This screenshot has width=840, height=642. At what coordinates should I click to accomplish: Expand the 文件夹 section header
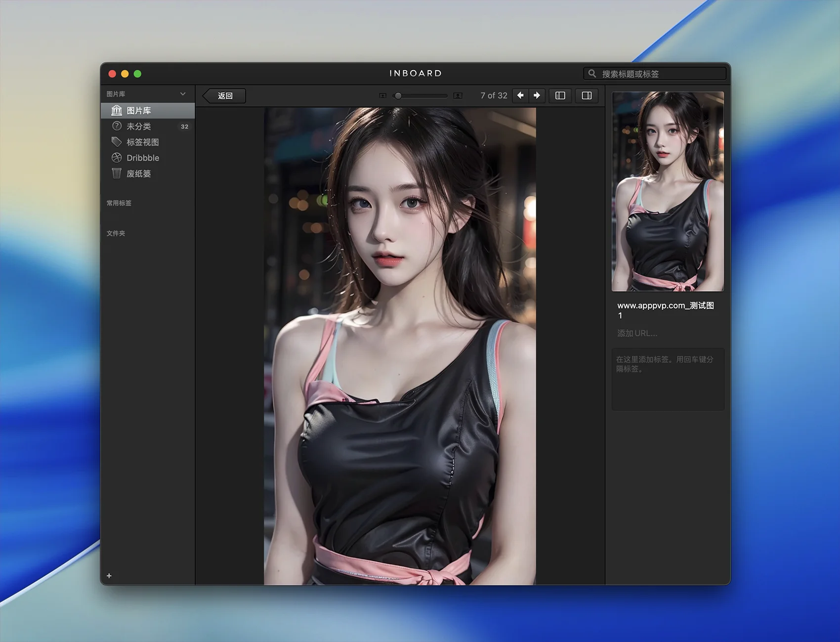116,233
